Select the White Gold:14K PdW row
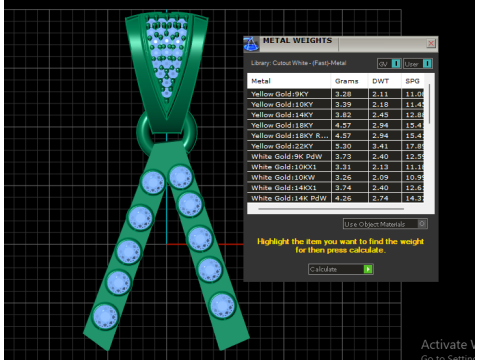 336,198
